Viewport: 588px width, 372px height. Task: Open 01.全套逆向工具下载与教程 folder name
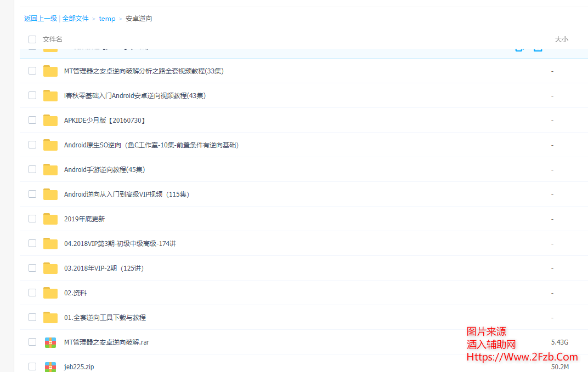click(x=105, y=317)
